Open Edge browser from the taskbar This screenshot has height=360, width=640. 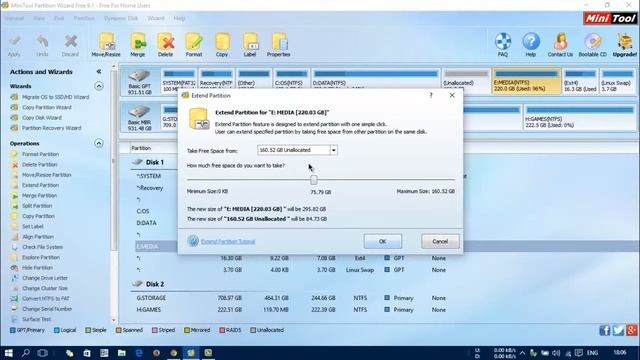coord(139,353)
